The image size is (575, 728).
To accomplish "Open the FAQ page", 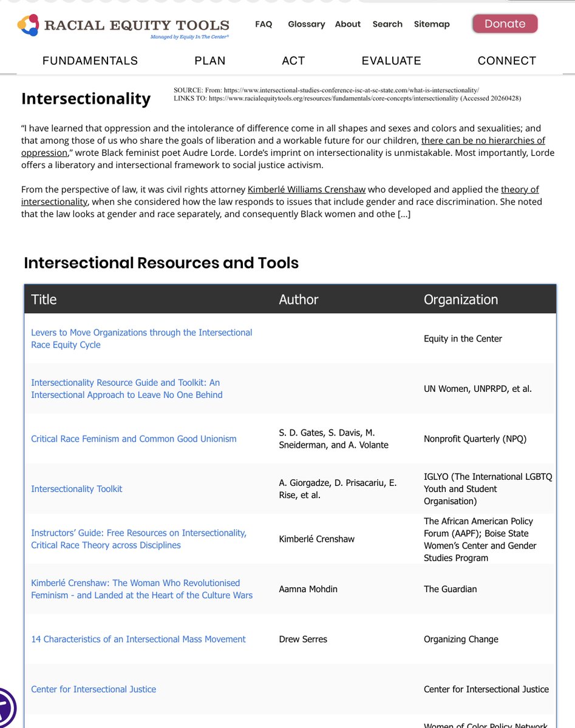I will (x=264, y=24).
